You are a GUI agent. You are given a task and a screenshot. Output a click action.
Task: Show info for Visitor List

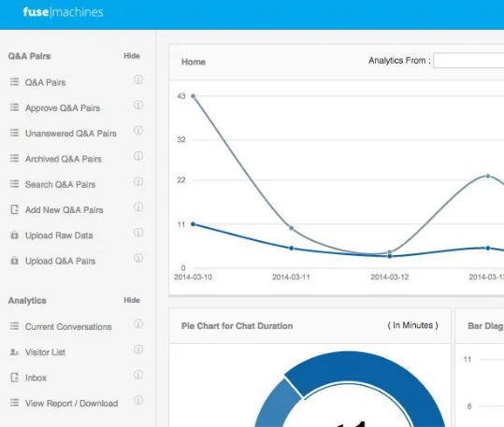pos(138,349)
